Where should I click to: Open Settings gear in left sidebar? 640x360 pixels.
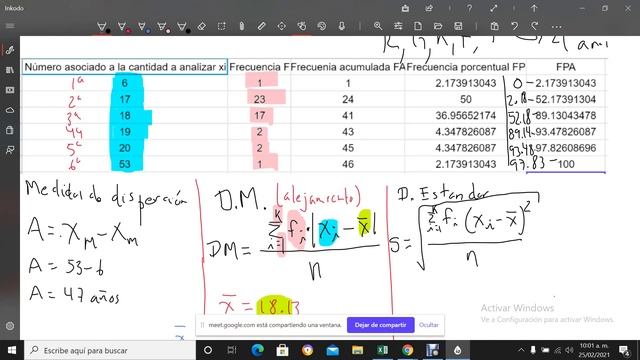[x=10, y=326]
